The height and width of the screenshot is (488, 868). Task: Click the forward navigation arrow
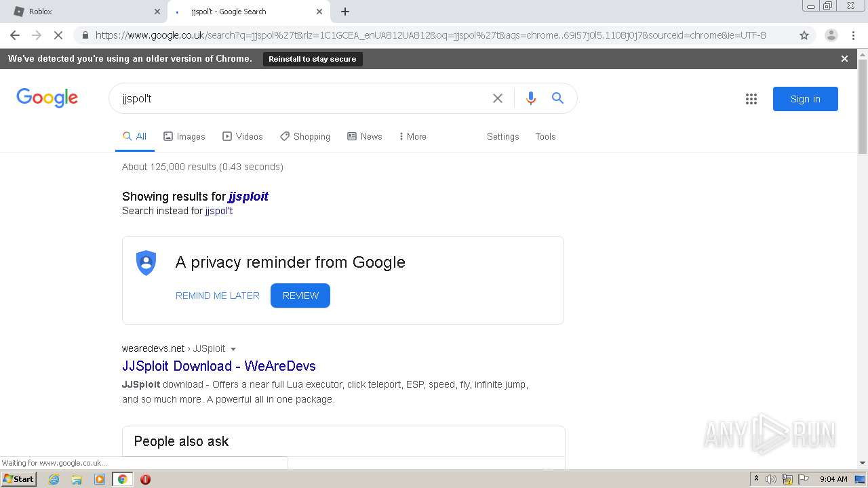(37, 35)
